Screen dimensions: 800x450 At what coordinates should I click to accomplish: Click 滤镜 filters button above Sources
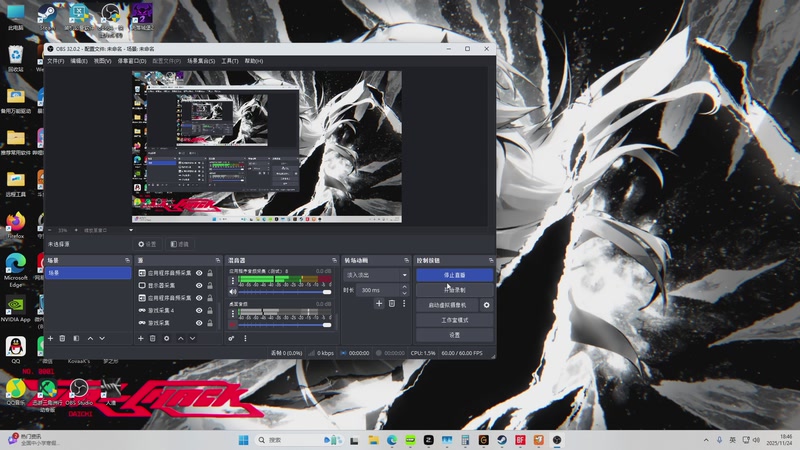[x=180, y=244]
